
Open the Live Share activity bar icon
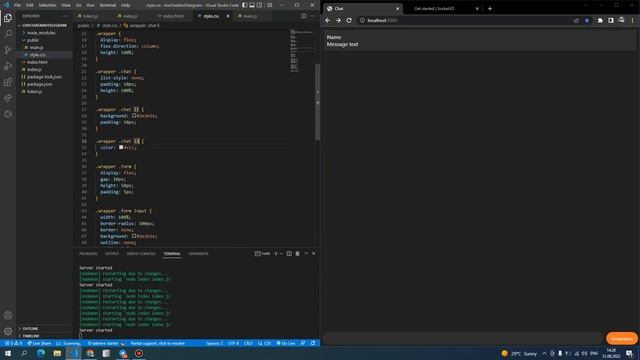(x=8, y=98)
